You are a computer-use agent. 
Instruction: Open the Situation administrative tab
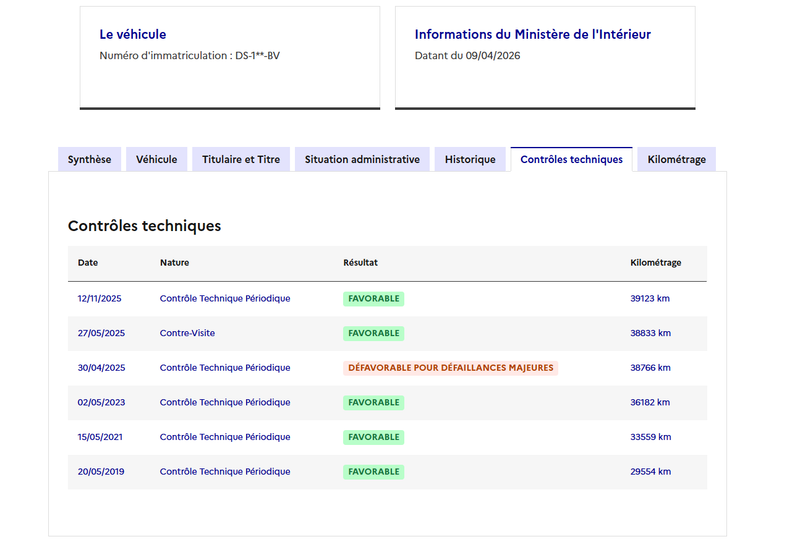(x=362, y=160)
